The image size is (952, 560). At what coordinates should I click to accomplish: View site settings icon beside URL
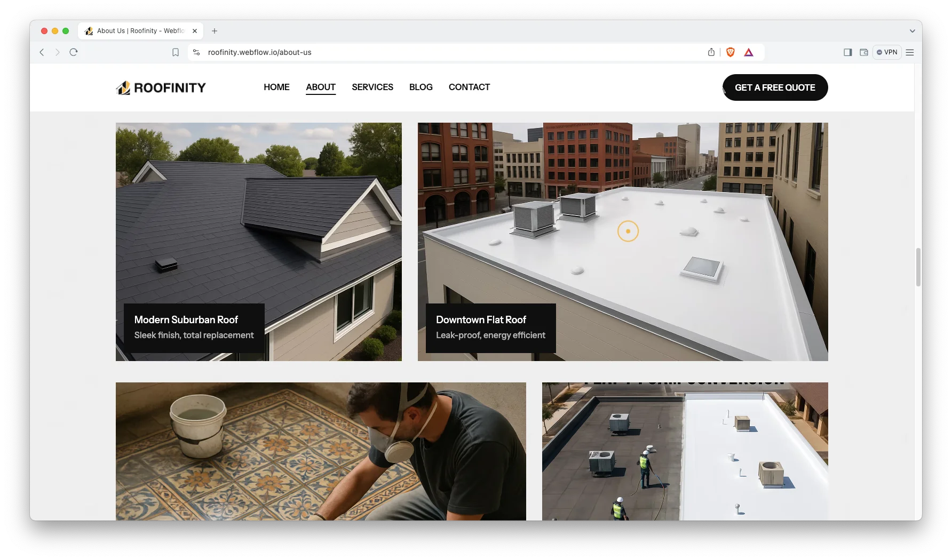(196, 52)
